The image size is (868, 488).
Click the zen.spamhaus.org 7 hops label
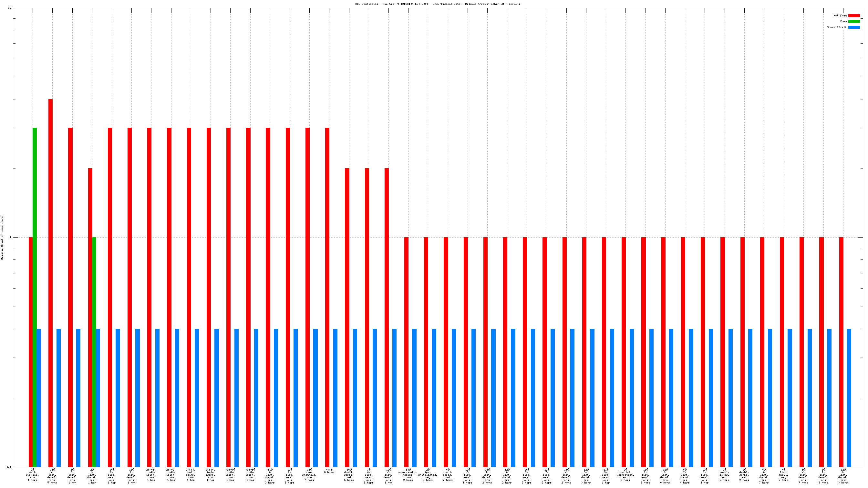click(x=309, y=475)
